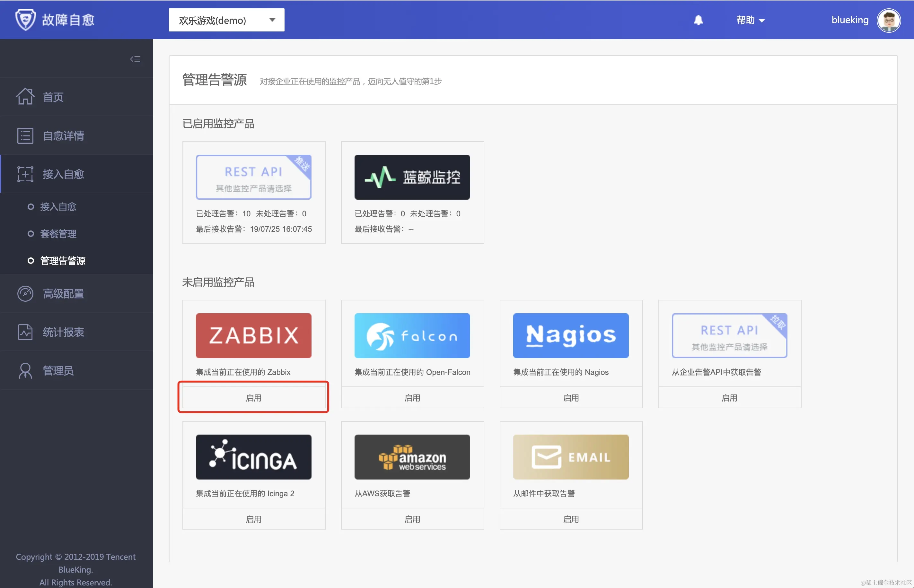Viewport: 914px width, 588px height.
Task: Click the notification bell icon
Action: pos(698,20)
